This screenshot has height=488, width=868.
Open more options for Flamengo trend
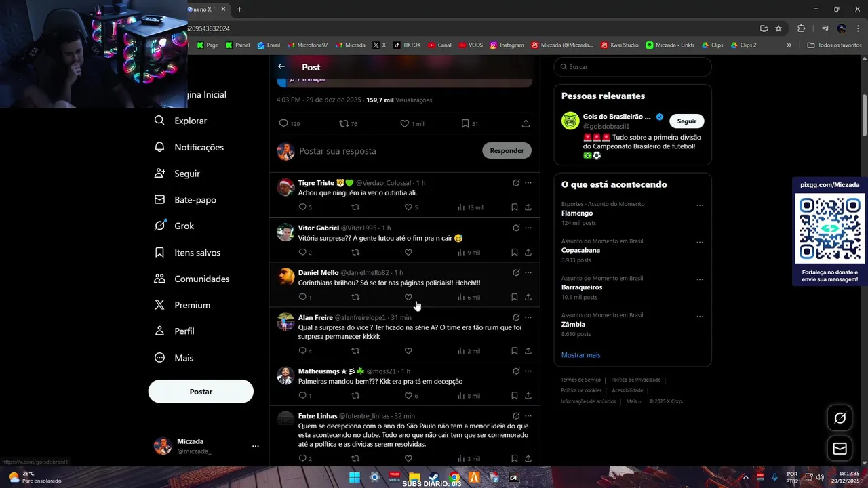(700, 205)
